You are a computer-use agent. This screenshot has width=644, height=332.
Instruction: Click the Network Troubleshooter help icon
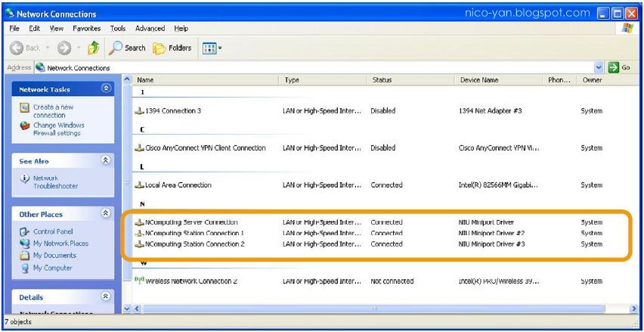pos(25,178)
